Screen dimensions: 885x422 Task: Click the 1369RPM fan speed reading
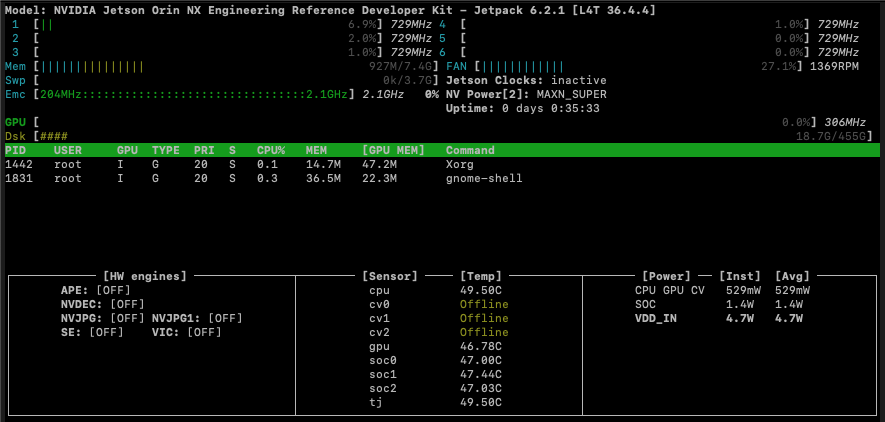(835, 67)
